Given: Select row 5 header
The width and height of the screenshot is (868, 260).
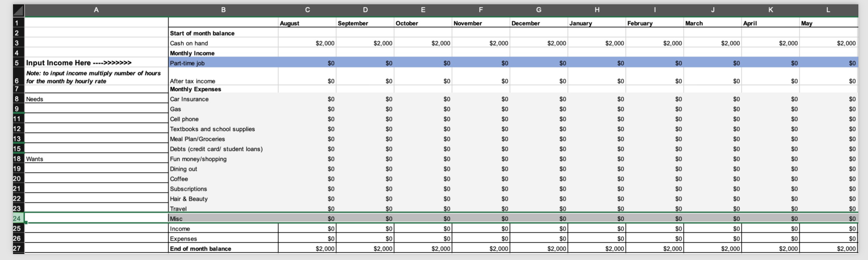Looking at the screenshot, I should [x=19, y=63].
